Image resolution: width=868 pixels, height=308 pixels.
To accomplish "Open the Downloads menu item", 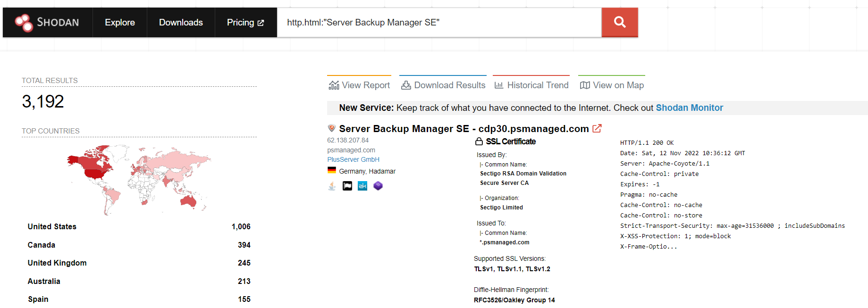I will pyautogui.click(x=181, y=22).
